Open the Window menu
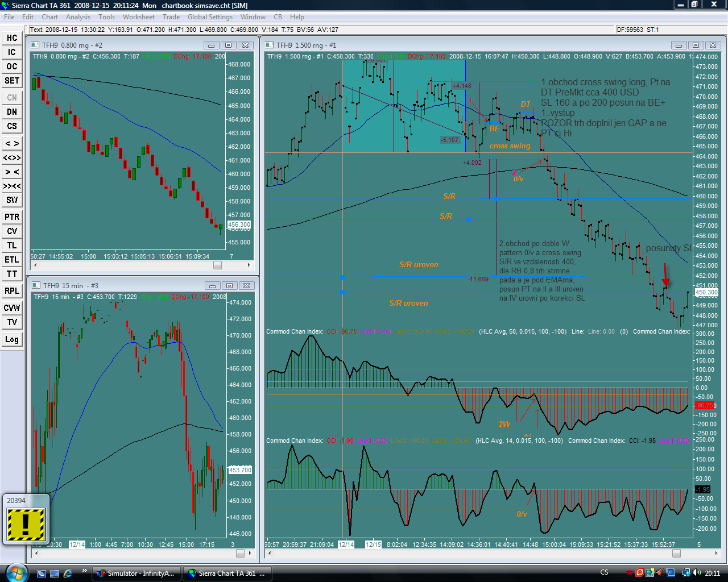The image size is (728, 582). tap(253, 17)
